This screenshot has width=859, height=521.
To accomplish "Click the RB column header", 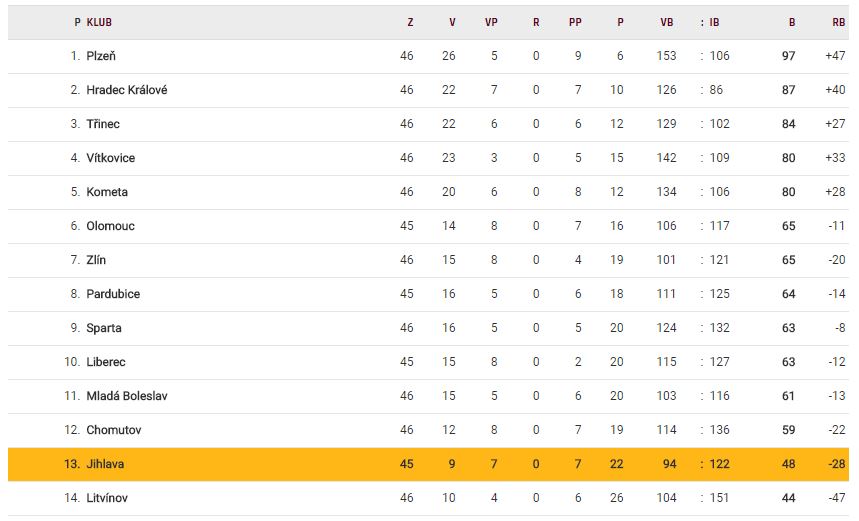I will (x=838, y=22).
